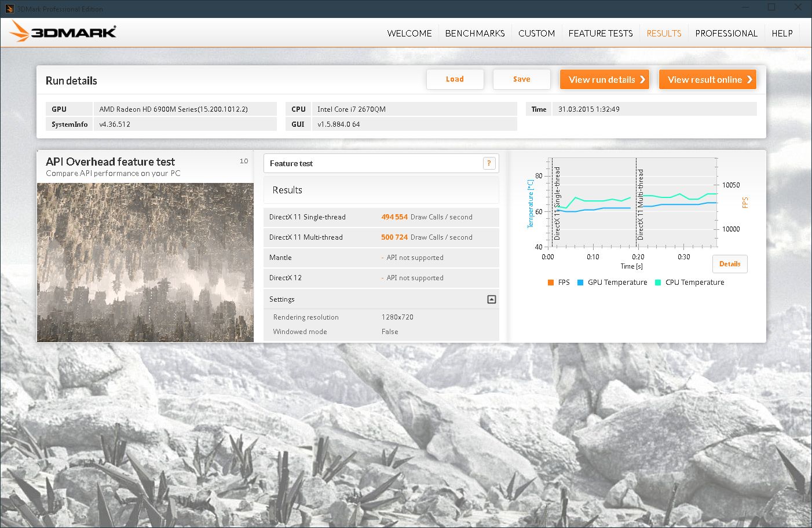Click the 3DMark title bar app icon
Image resolution: width=812 pixels, height=528 pixels.
click(x=9, y=9)
